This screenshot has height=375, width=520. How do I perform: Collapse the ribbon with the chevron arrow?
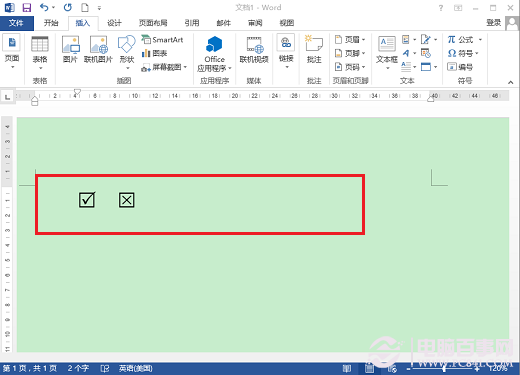tap(510, 82)
